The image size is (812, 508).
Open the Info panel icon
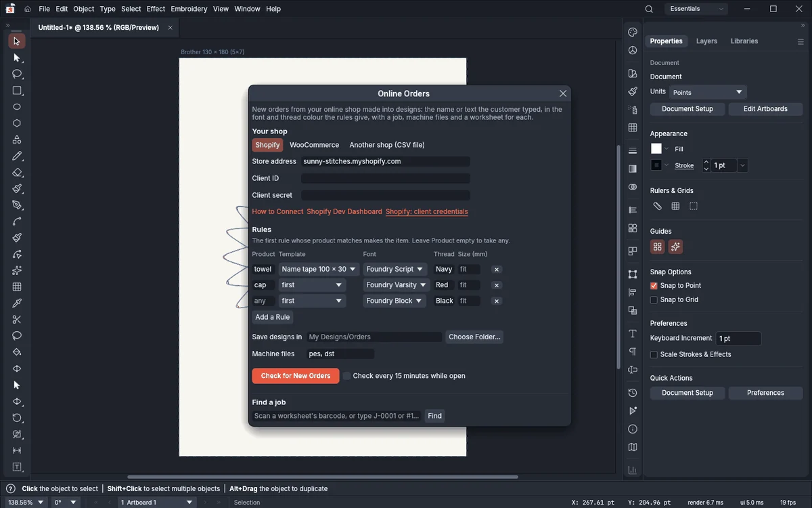coord(633,429)
